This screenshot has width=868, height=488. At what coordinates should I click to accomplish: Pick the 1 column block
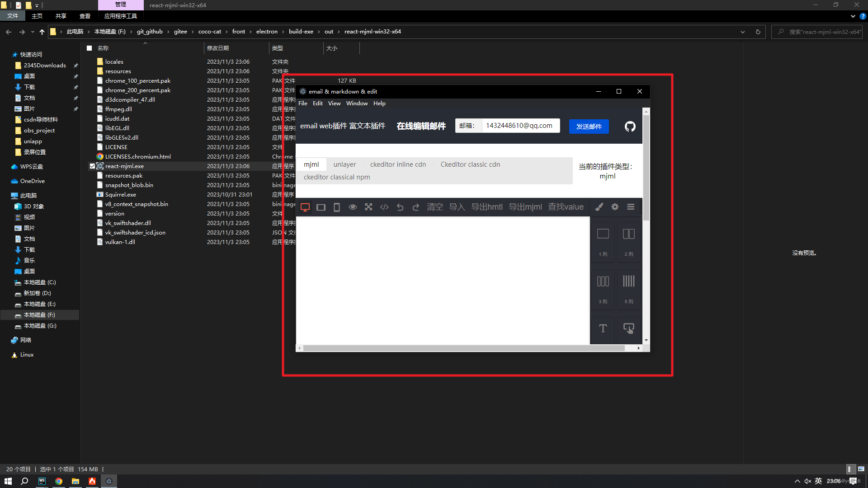(x=603, y=242)
